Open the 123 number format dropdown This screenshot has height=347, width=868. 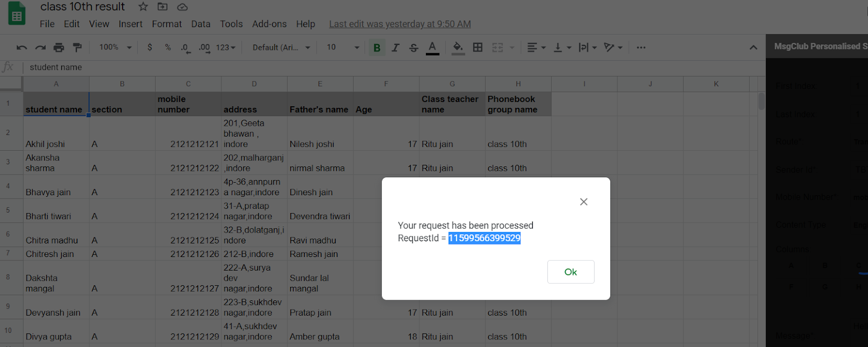click(226, 48)
